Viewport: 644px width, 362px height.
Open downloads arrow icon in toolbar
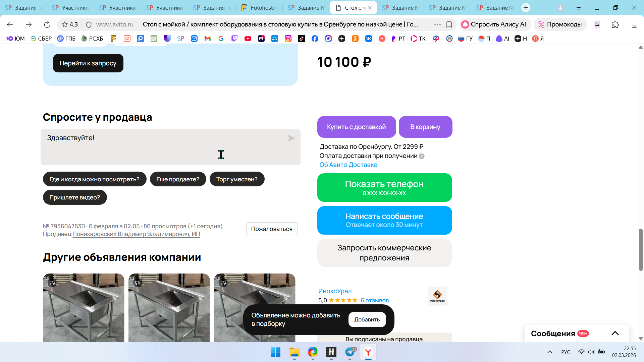[634, 24]
